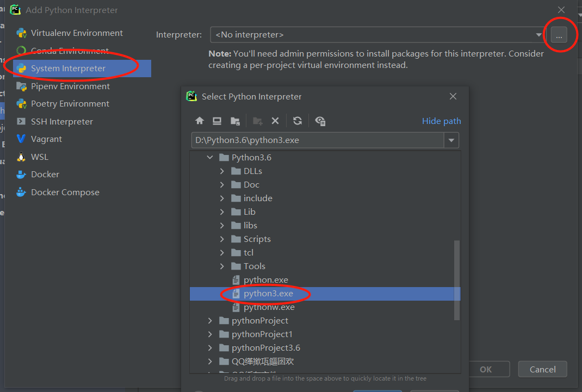Expand the libs folder

click(222, 226)
